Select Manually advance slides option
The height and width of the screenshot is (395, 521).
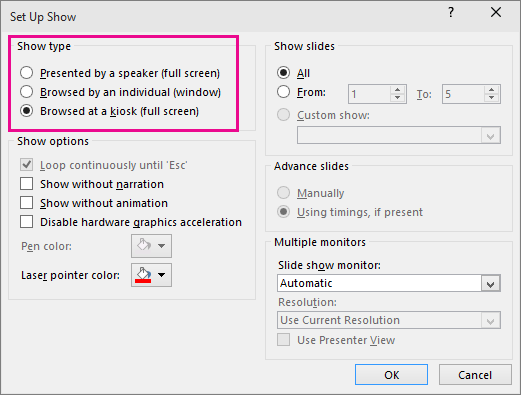point(283,193)
